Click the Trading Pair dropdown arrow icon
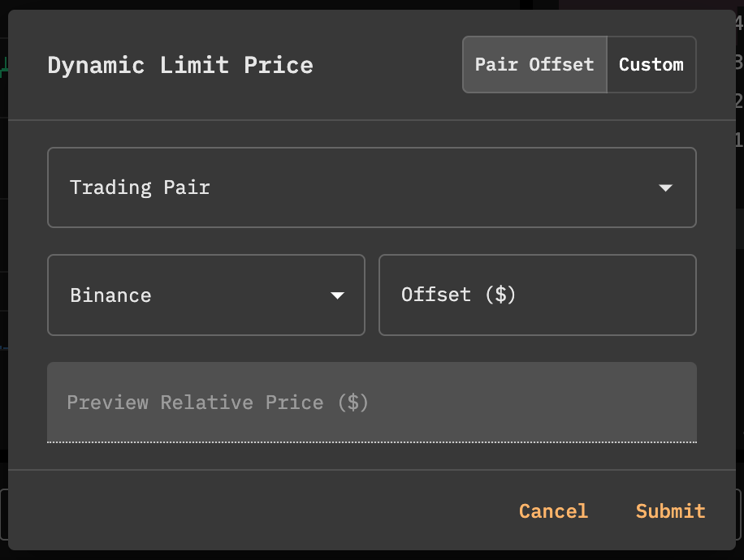This screenshot has height=560, width=744. [x=665, y=187]
